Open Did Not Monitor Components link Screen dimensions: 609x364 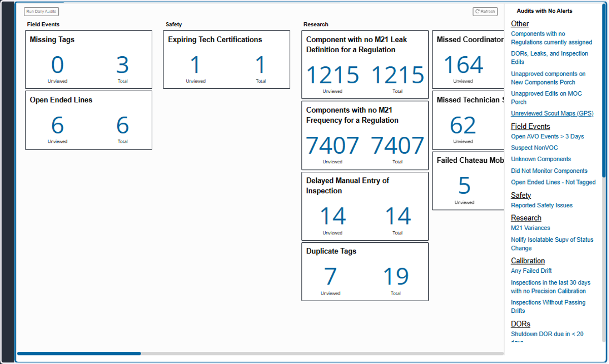tap(549, 171)
